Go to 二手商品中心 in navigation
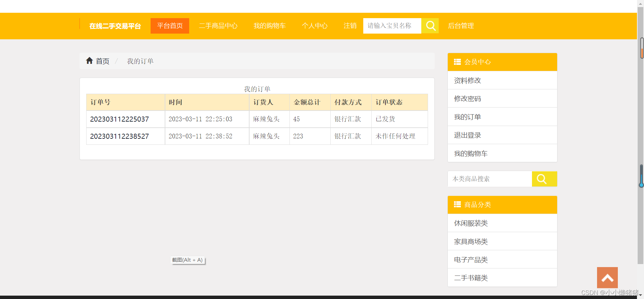 [x=218, y=26]
